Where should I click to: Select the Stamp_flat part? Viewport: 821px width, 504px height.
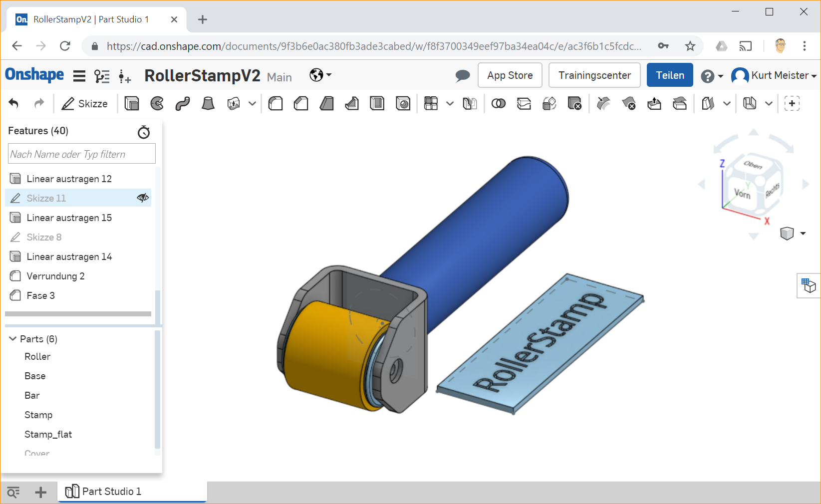click(48, 434)
